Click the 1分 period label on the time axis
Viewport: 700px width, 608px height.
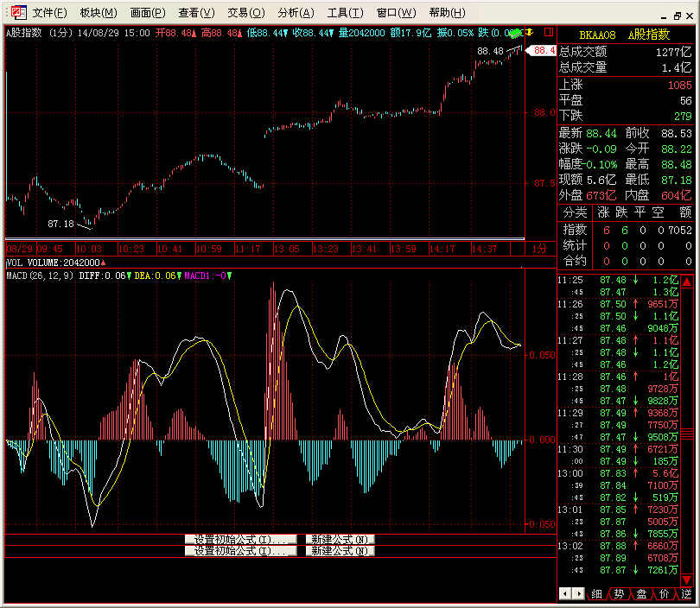point(539,249)
